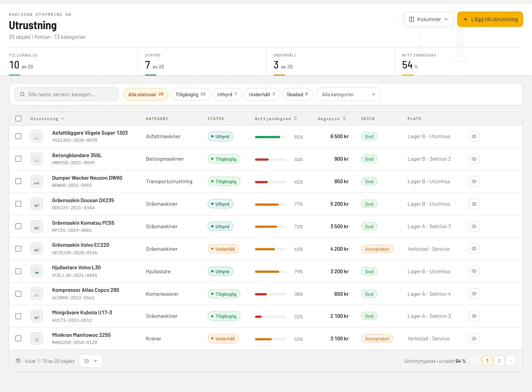Select Betongblandare 350L row checkbox
Image resolution: width=532 pixels, height=392 pixels.
coord(18,159)
